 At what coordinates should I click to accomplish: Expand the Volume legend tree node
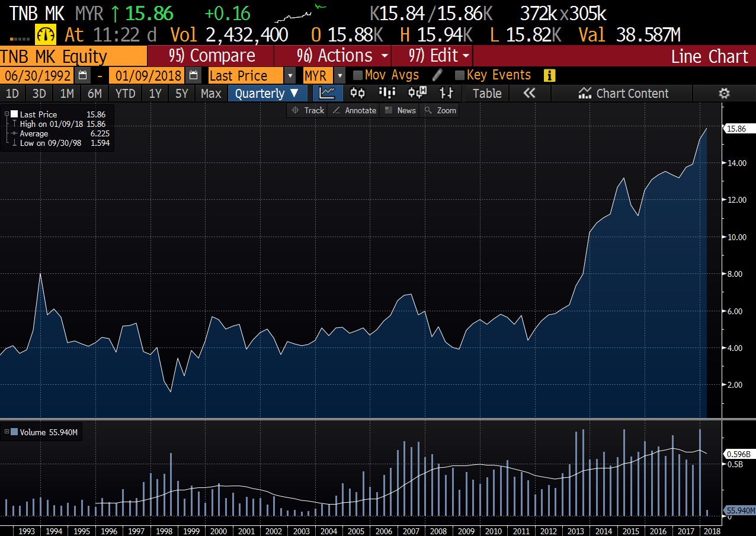point(7,432)
